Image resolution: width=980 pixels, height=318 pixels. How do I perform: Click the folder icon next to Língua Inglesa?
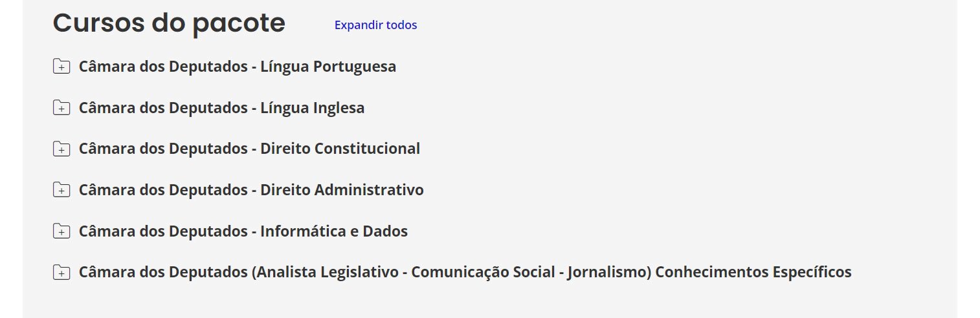tap(61, 108)
